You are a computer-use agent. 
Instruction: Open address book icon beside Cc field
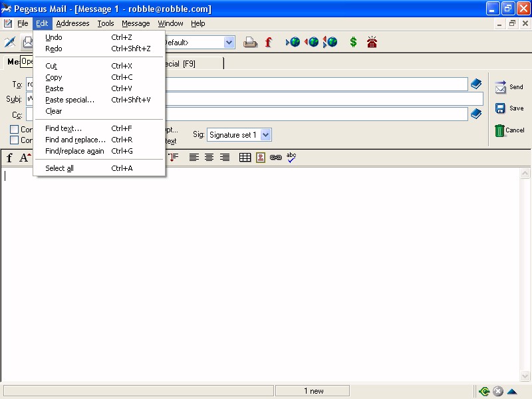pyautogui.click(x=476, y=114)
